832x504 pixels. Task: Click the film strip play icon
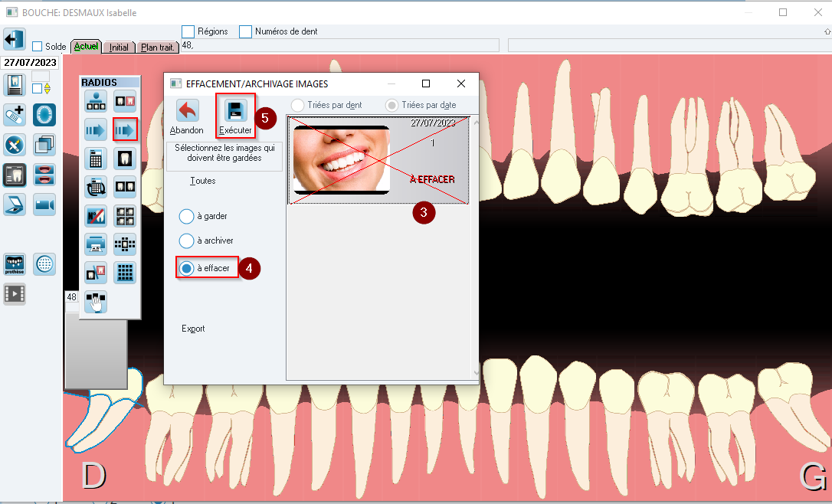pyautogui.click(x=15, y=294)
